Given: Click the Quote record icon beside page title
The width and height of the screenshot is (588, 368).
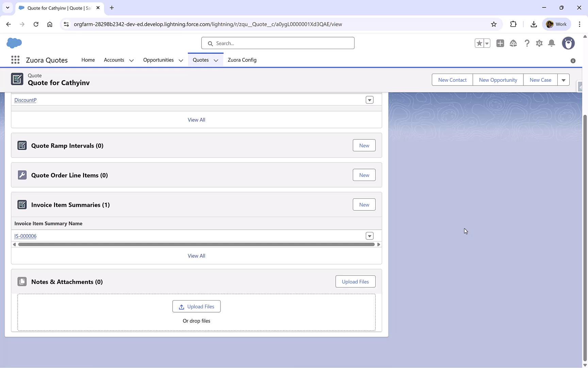Looking at the screenshot, I should pos(17,79).
